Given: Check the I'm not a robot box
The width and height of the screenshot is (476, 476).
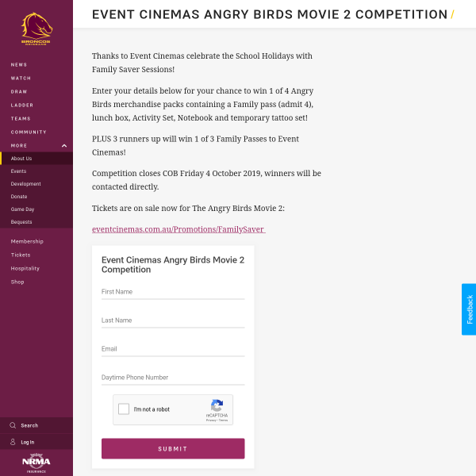Looking at the screenshot, I should 124,409.
